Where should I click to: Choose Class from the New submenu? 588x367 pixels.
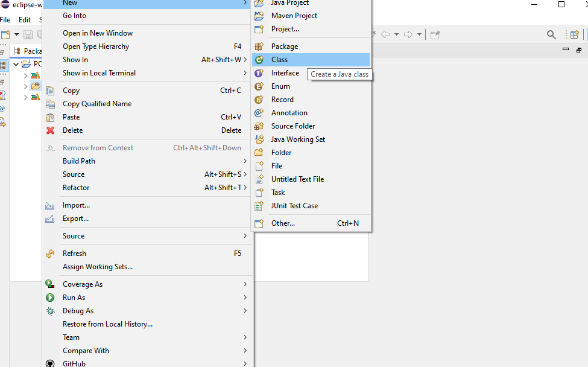tap(311, 60)
